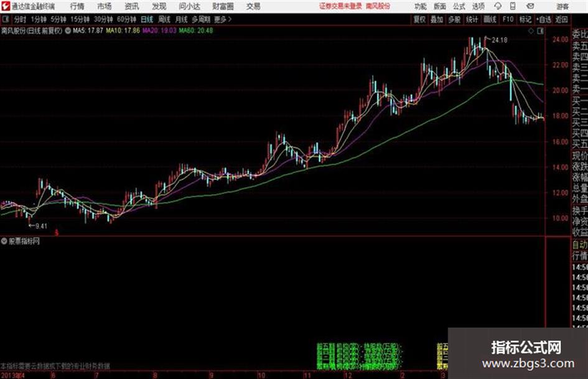This screenshot has width=588, height=379.
Task: Open the 选项 menu
Action: click(478, 6)
